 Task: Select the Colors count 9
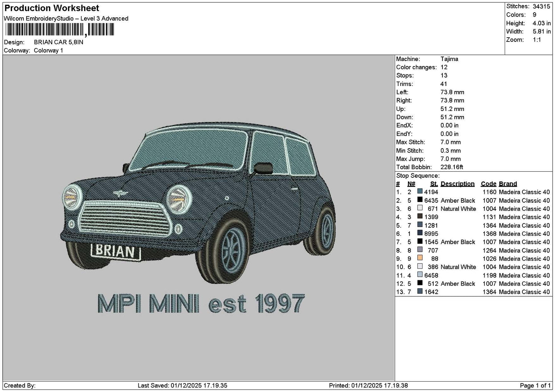pos(535,15)
